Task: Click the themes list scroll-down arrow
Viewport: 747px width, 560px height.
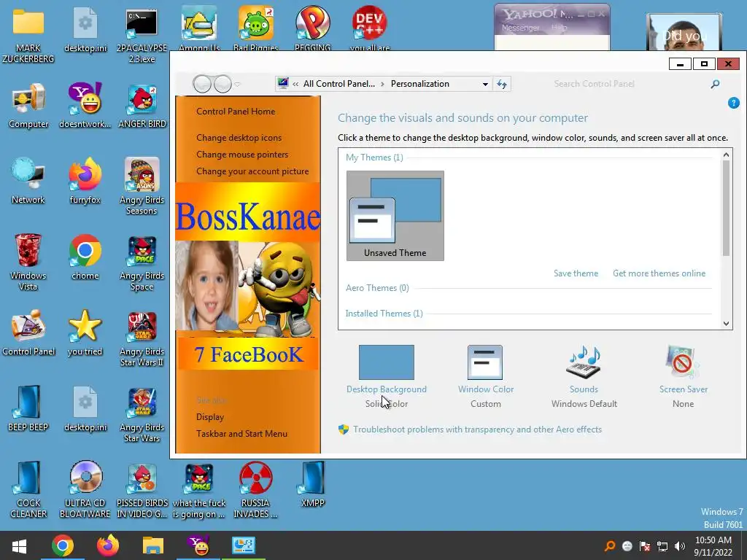Action: (x=726, y=323)
